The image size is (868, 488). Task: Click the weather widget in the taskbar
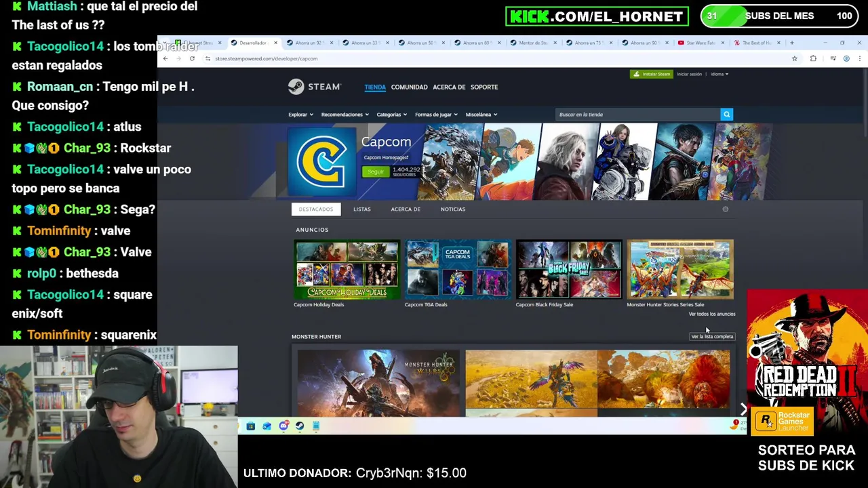[x=738, y=425]
